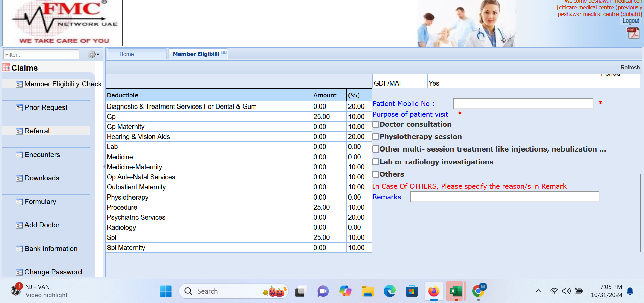Open Excel from the taskbar

[456, 291]
